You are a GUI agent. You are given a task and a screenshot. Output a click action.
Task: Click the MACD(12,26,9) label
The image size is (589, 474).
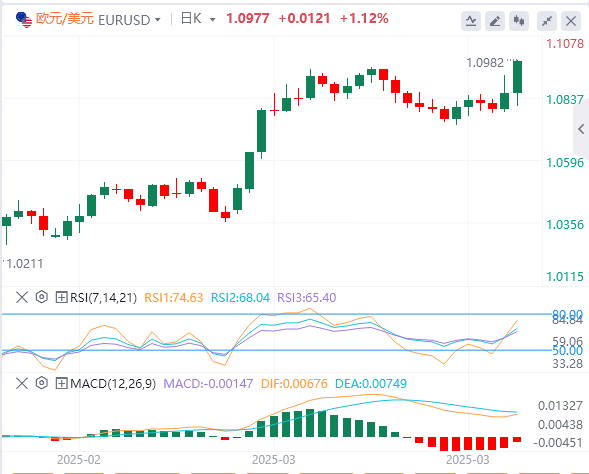[113, 384]
